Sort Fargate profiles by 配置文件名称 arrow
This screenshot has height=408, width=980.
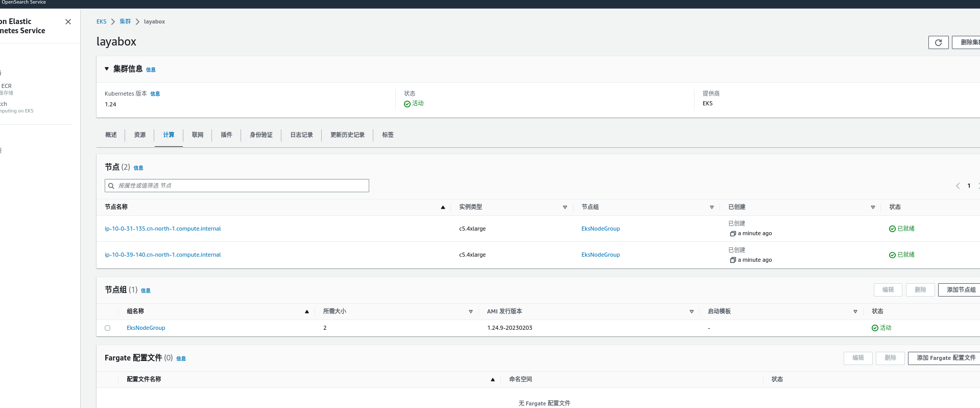coord(492,380)
